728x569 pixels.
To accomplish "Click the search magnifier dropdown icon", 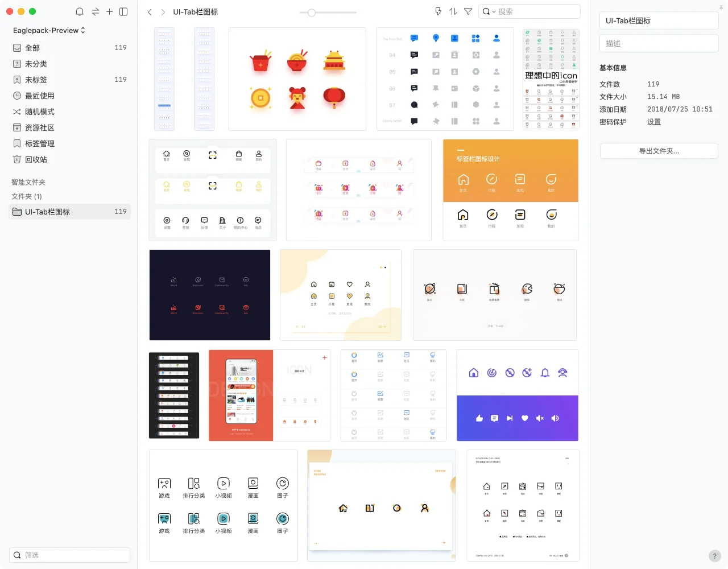I will point(489,11).
